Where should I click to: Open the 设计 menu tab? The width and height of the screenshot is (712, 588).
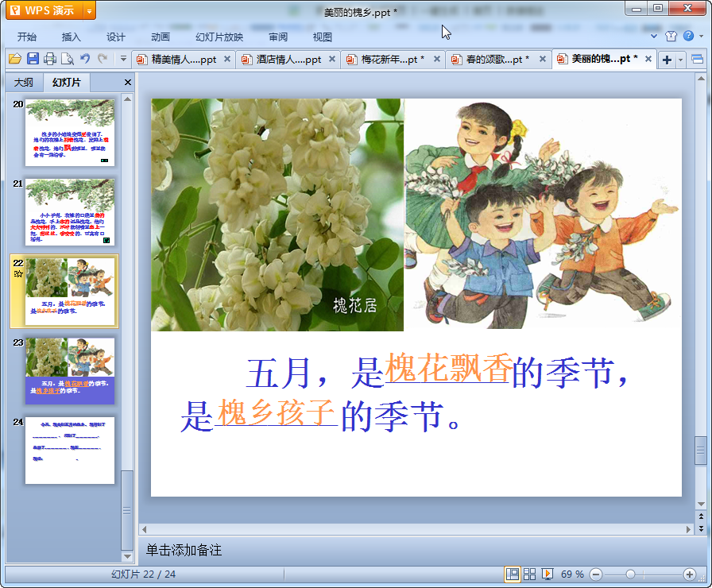point(115,37)
